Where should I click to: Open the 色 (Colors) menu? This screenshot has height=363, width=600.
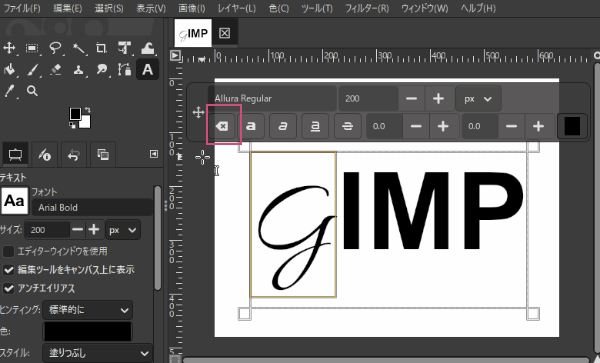tap(279, 8)
